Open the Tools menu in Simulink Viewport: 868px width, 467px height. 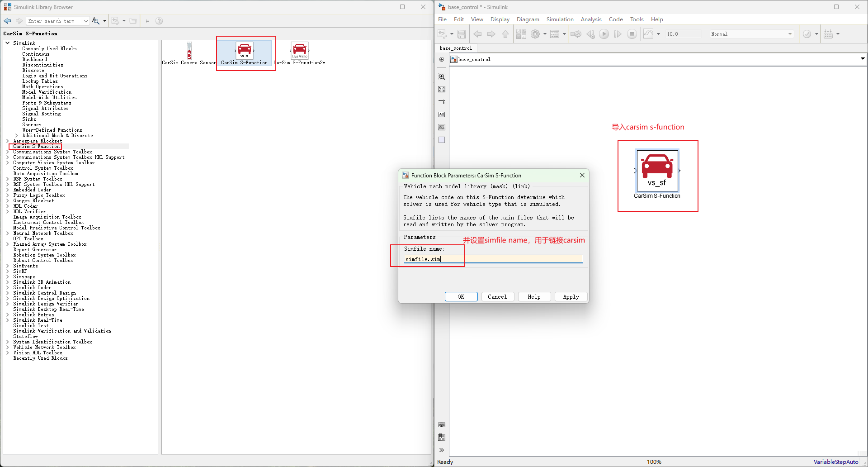[x=637, y=19]
